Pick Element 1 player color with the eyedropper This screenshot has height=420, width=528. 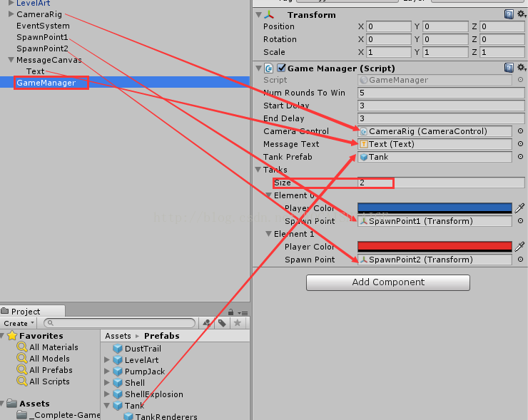pyautogui.click(x=519, y=246)
